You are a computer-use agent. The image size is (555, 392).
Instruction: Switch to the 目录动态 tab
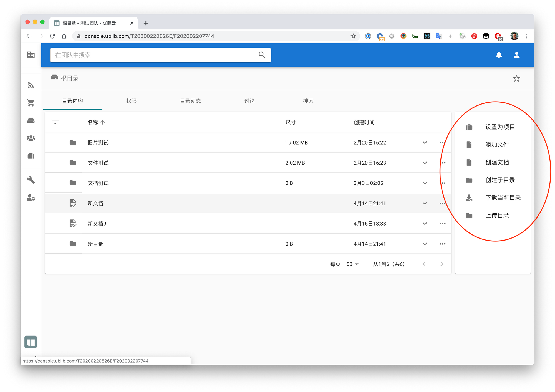pyautogui.click(x=190, y=101)
